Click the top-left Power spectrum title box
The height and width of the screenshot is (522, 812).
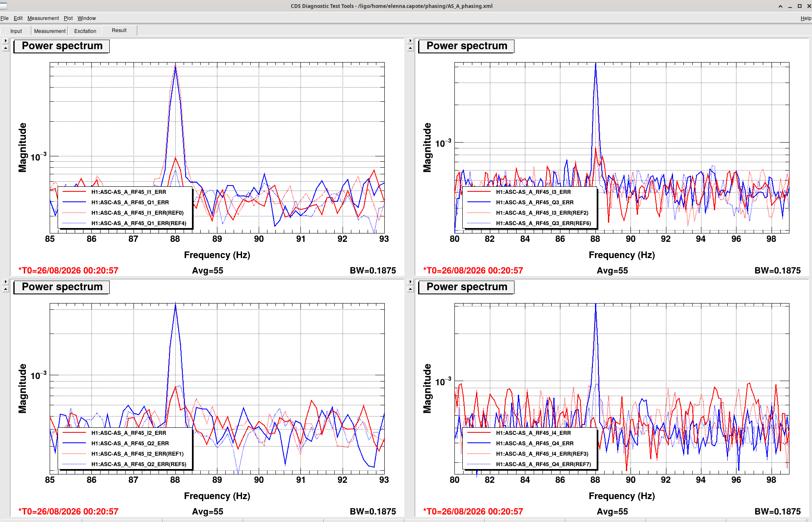click(62, 46)
